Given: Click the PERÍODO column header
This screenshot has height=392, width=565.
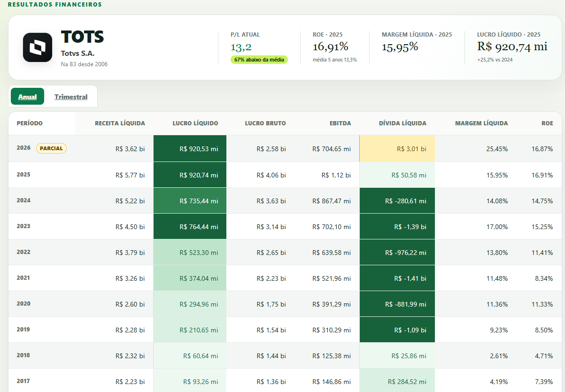Looking at the screenshot, I should pos(30,123).
